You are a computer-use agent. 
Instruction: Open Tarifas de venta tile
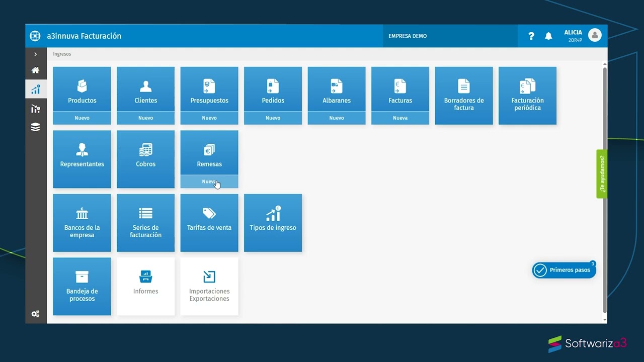[x=209, y=223]
